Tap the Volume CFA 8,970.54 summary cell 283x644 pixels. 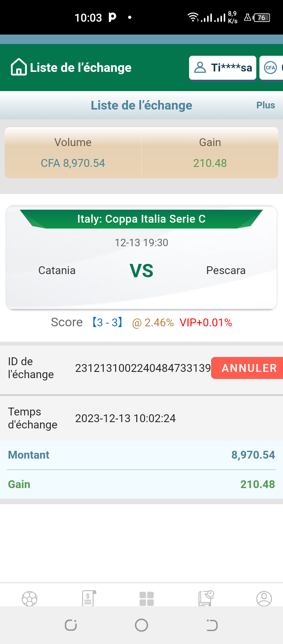pos(73,153)
